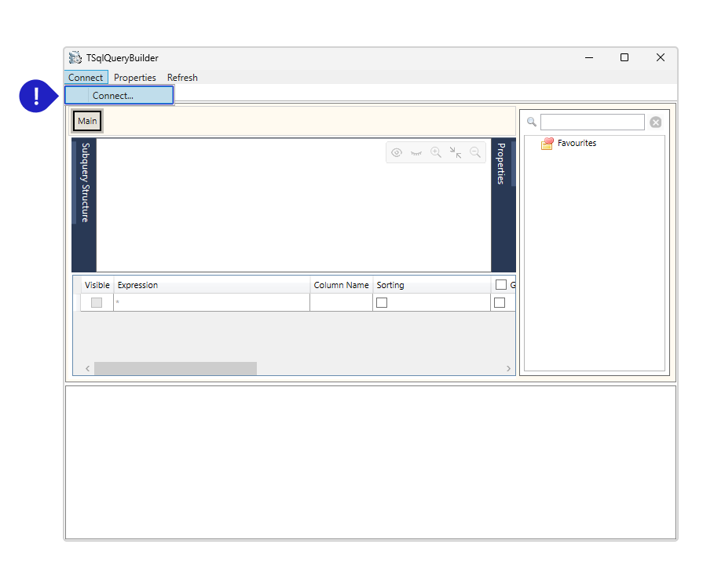Open the Properties menu
The image size is (725, 588).
click(x=135, y=78)
